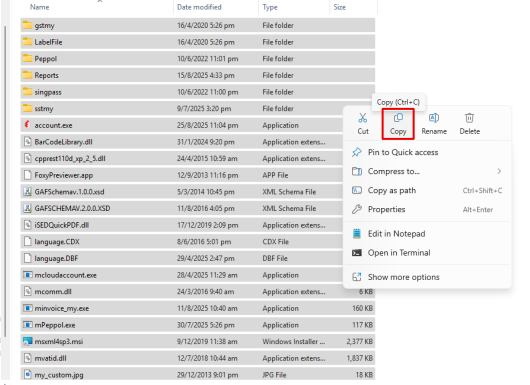Click the LabelFile folder icon
The width and height of the screenshot is (530, 385).
pyautogui.click(x=28, y=42)
